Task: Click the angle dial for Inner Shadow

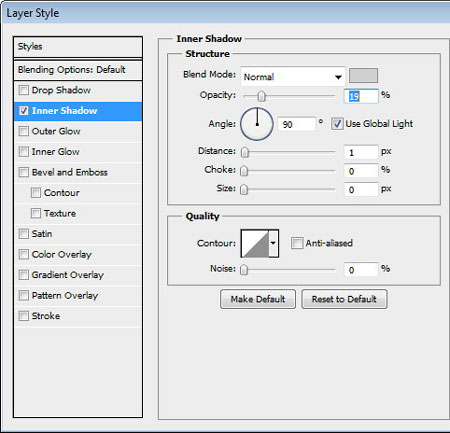Action: coord(257,124)
